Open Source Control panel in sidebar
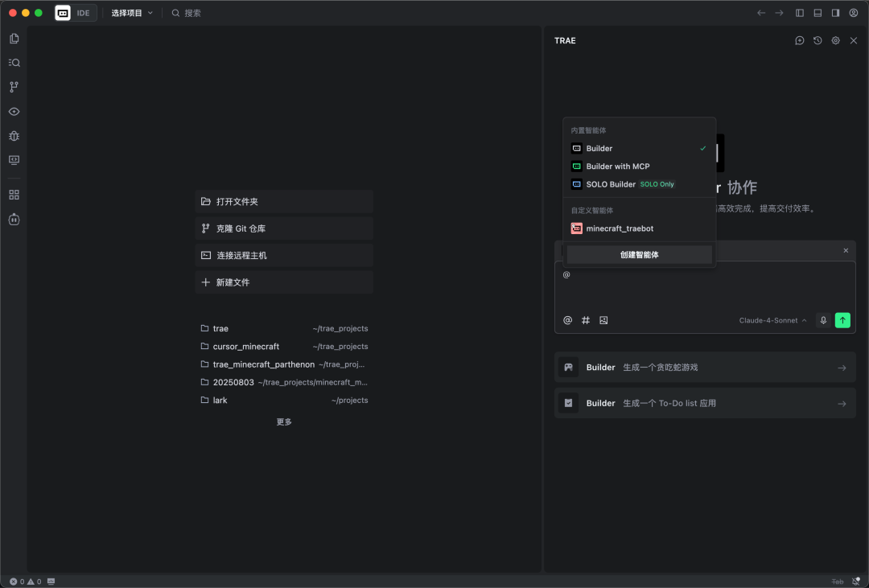 click(14, 87)
